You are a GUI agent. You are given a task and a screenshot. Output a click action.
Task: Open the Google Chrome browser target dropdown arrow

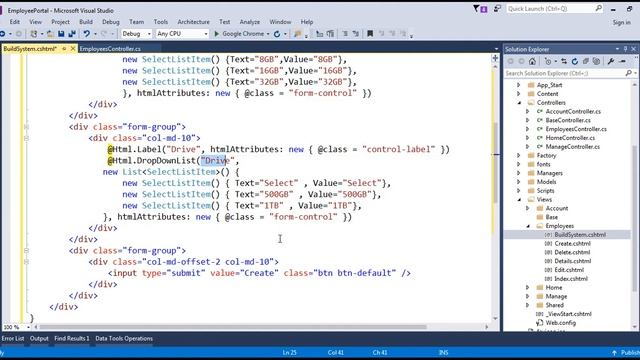[268, 34]
